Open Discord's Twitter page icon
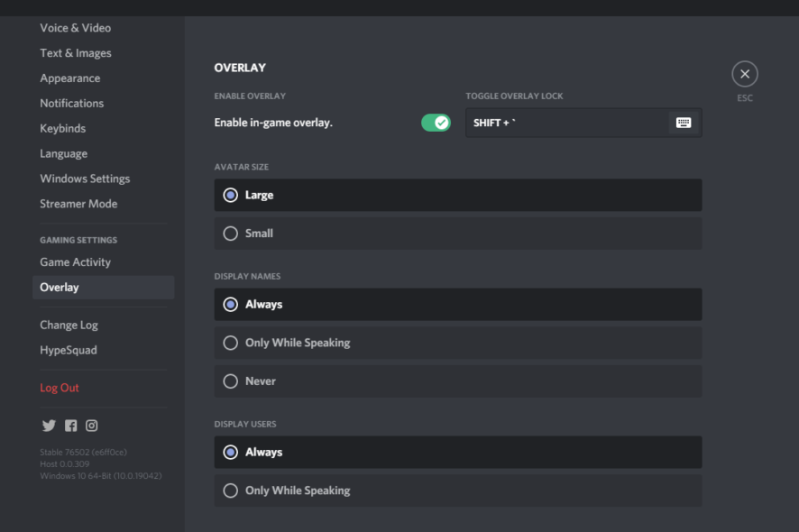This screenshot has height=532, width=799. tap(49, 426)
